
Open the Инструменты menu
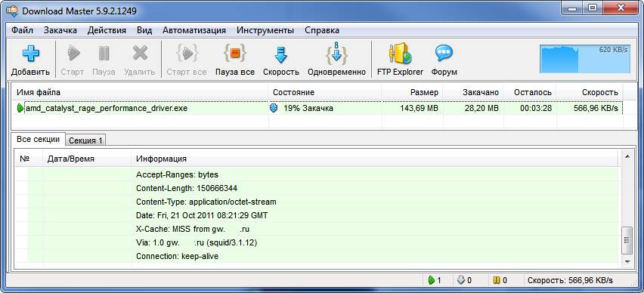pos(265,30)
